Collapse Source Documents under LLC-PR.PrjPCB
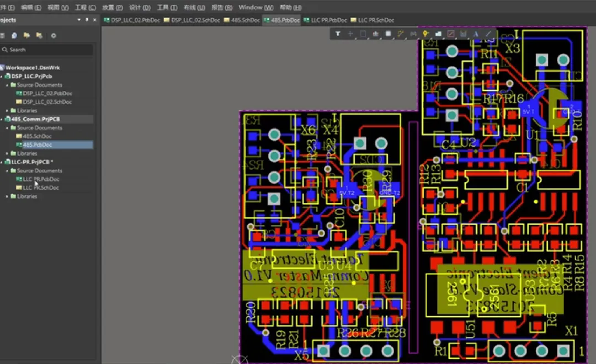 coord(7,170)
